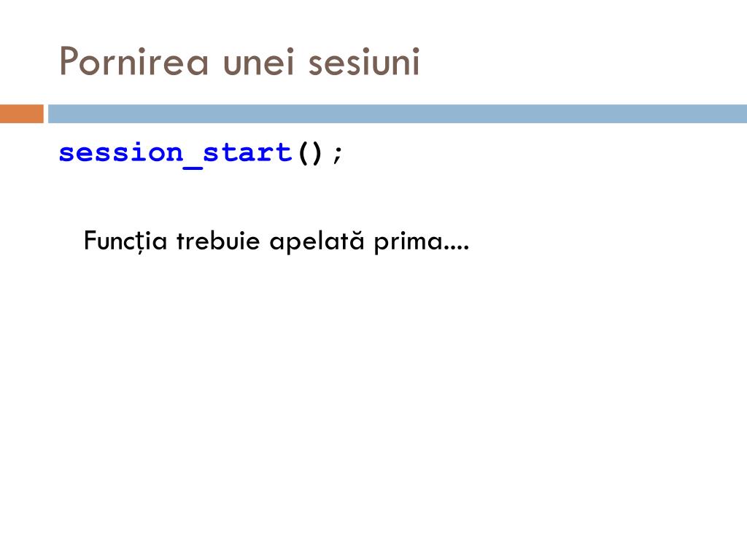This screenshot has width=747, height=560.
Task: Select the word "unei" in the heading
Action: [x=258, y=61]
